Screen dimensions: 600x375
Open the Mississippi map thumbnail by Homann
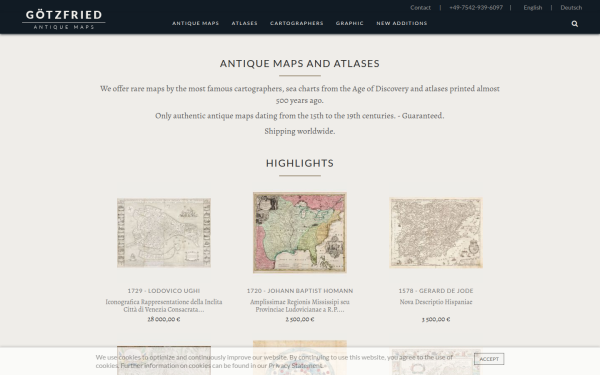300,233
